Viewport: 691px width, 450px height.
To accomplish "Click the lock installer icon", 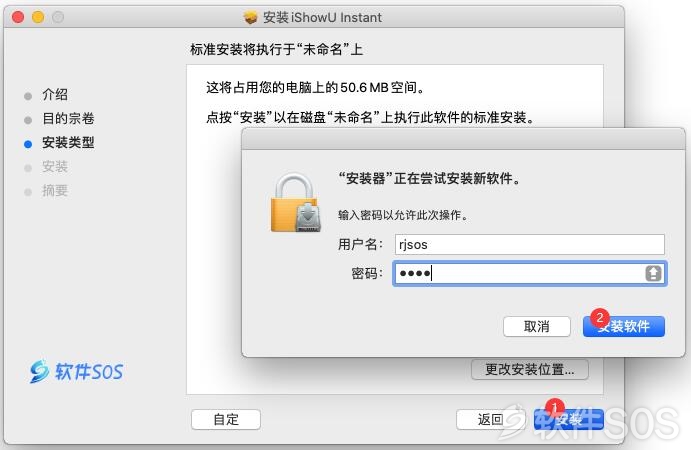I will (x=296, y=202).
